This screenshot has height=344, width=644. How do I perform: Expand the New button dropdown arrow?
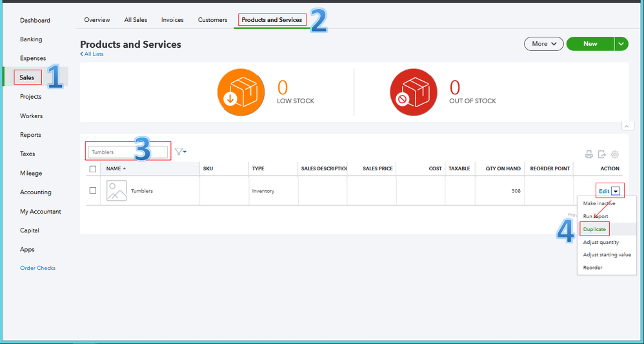[621, 44]
